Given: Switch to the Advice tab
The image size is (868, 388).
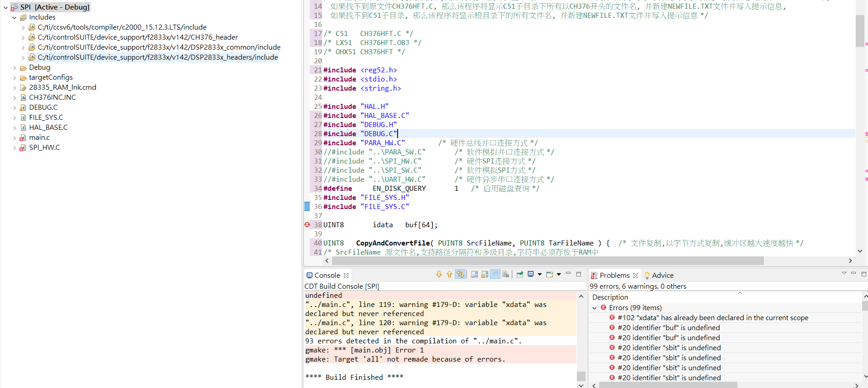Looking at the screenshot, I should [659, 276].
